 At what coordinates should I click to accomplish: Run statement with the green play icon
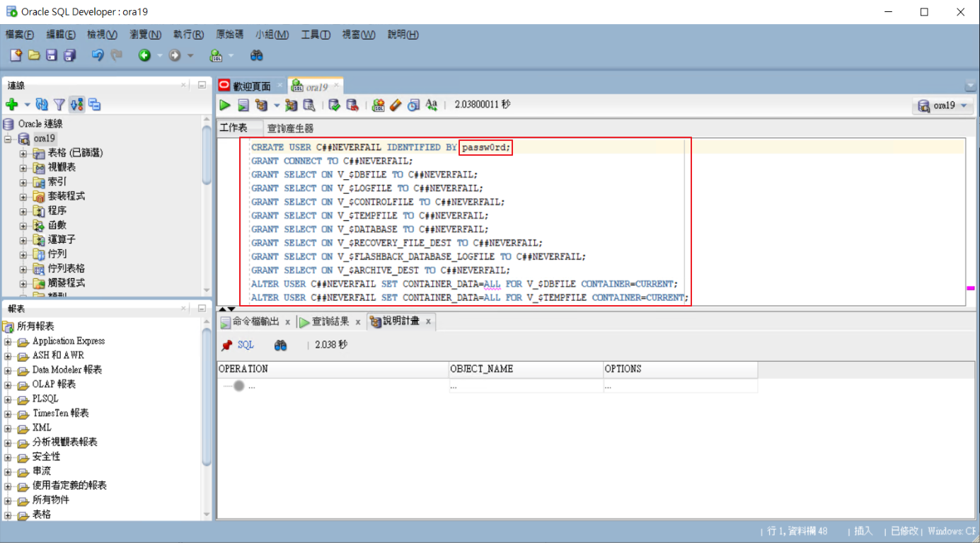coord(225,105)
